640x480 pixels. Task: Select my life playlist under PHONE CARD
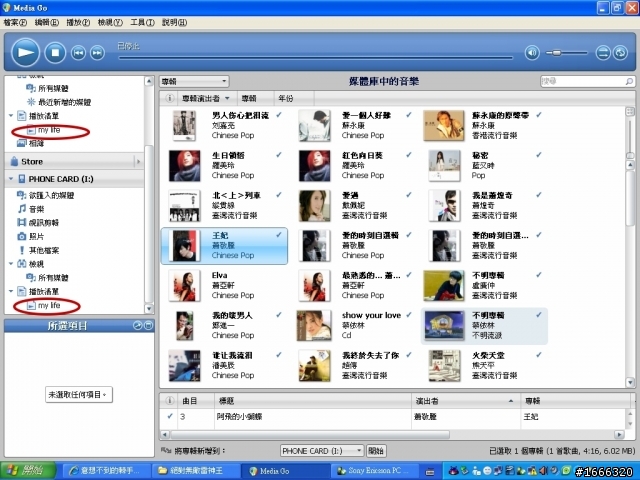pos(49,305)
